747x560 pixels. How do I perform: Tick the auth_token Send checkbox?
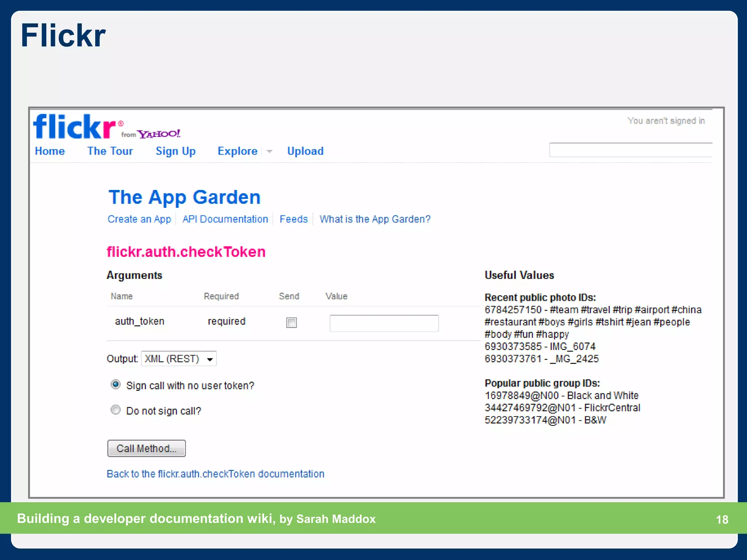(291, 323)
